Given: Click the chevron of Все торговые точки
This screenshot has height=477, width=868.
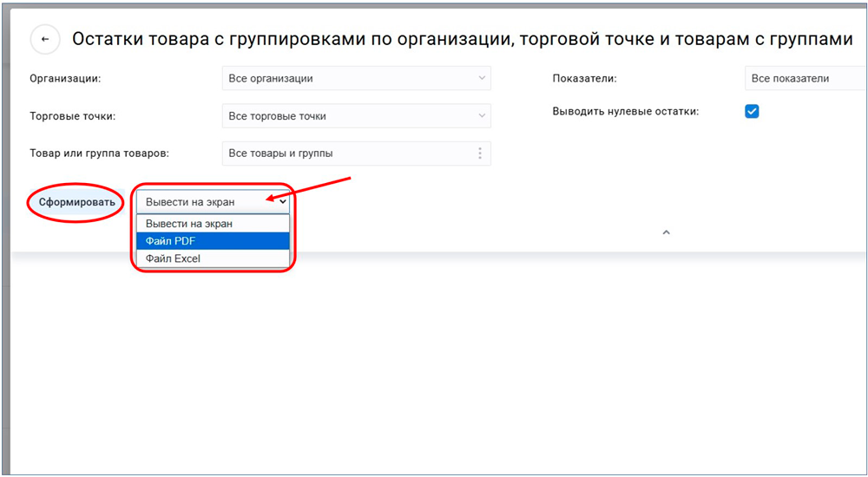Looking at the screenshot, I should click(482, 115).
